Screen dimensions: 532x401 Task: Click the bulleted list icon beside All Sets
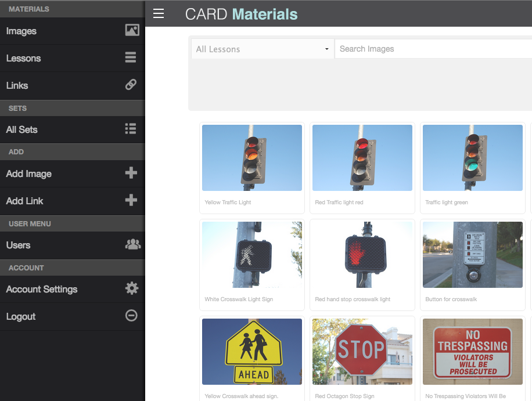point(131,129)
